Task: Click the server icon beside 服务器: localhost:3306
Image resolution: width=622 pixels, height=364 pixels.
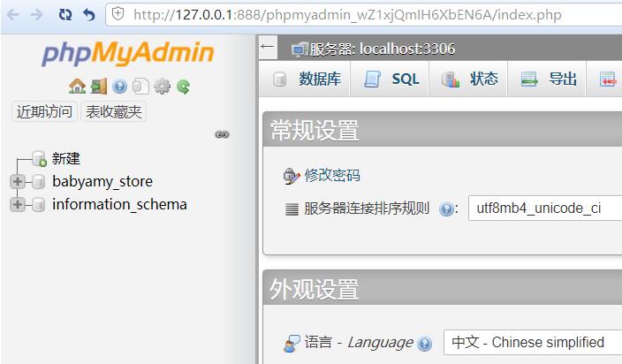Action: point(300,49)
